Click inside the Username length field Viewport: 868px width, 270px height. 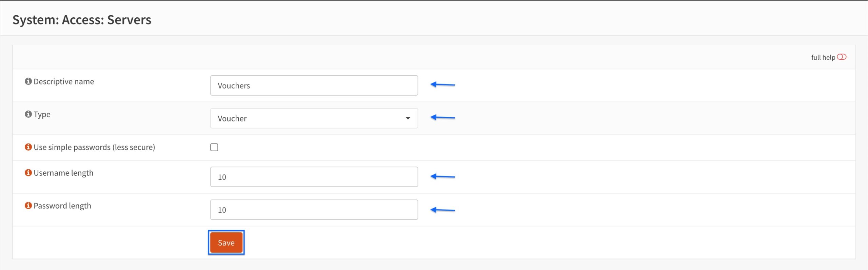click(314, 177)
